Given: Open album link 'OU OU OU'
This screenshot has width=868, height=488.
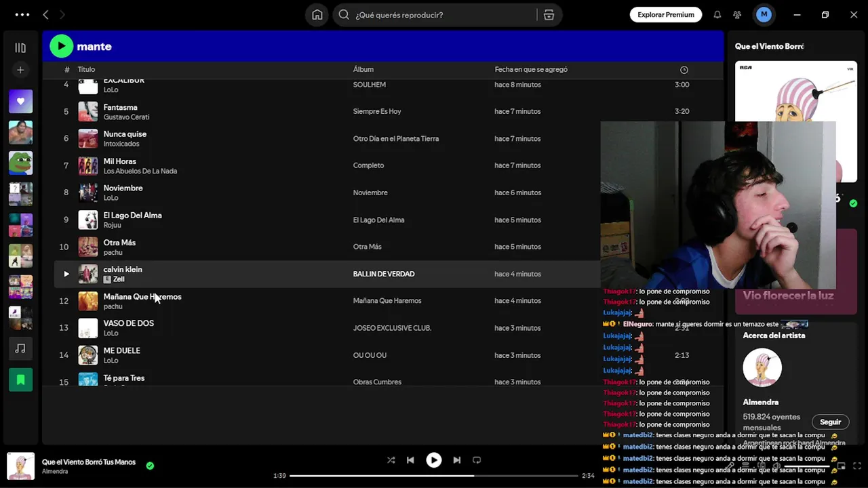Looking at the screenshot, I should 370,355.
